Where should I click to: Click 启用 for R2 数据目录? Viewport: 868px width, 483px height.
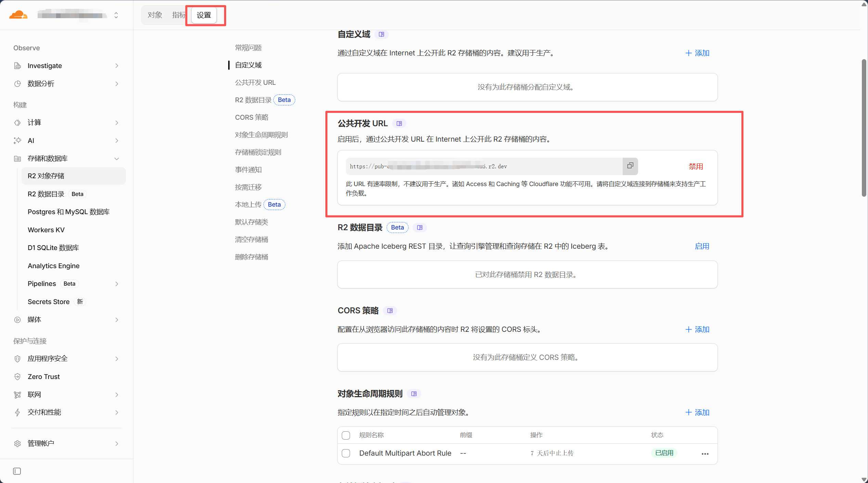click(702, 246)
